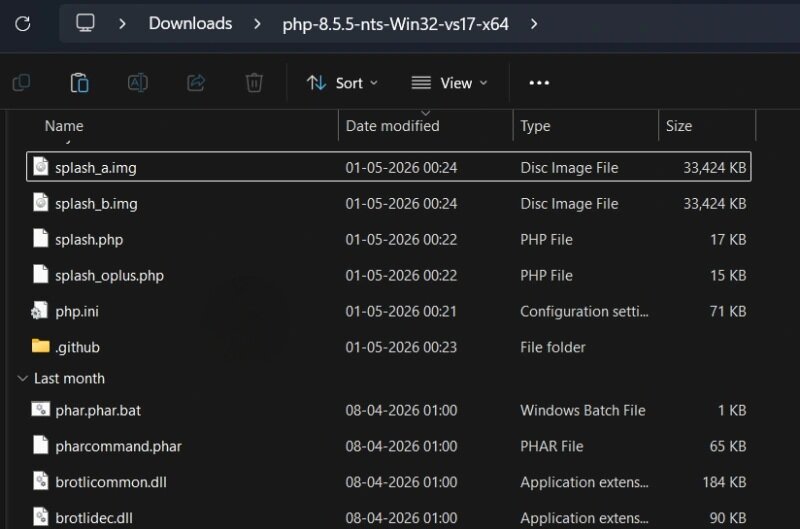Viewport: 800px width, 529px height.
Task: Collapse the Last month group
Action: pyautogui.click(x=22, y=379)
